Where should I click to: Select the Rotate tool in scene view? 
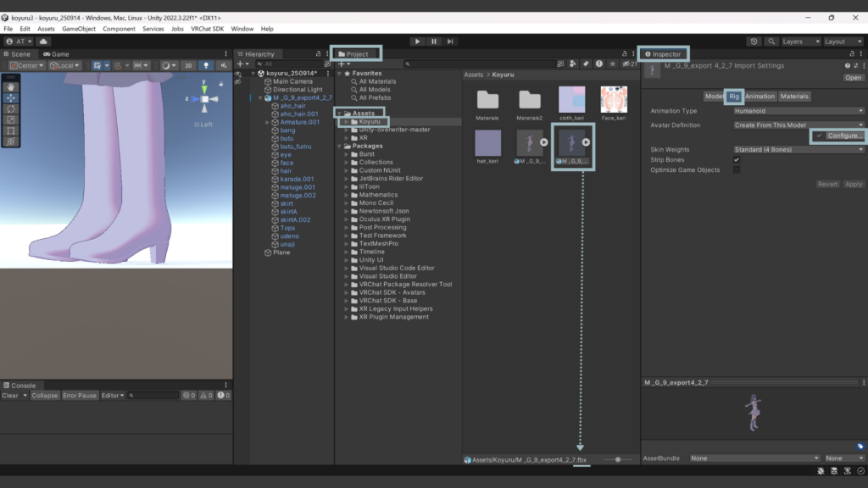coord(10,108)
